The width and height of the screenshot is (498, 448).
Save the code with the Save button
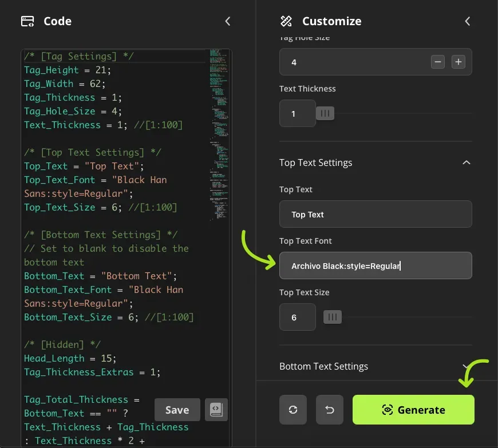point(177,410)
